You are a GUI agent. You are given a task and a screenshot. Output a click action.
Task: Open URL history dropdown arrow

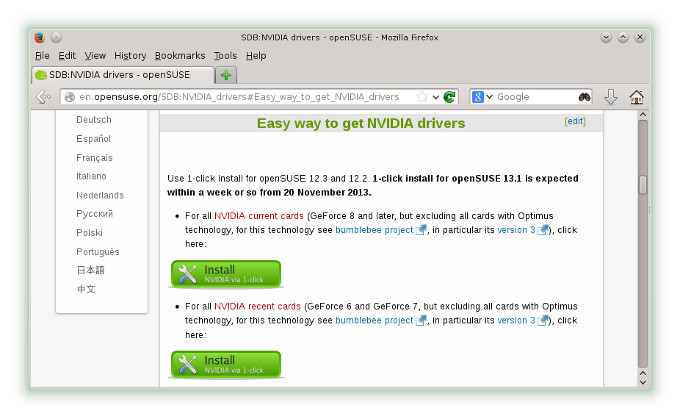435,97
